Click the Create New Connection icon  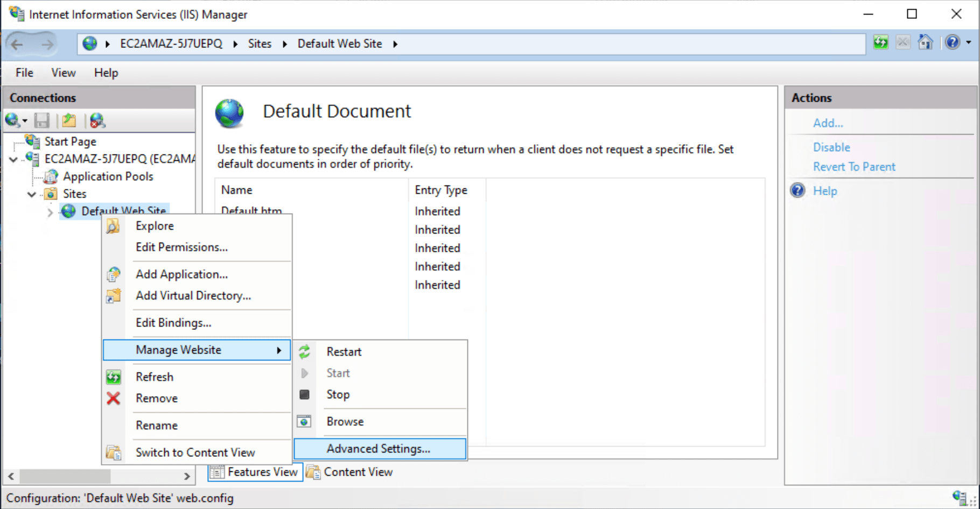coord(12,121)
